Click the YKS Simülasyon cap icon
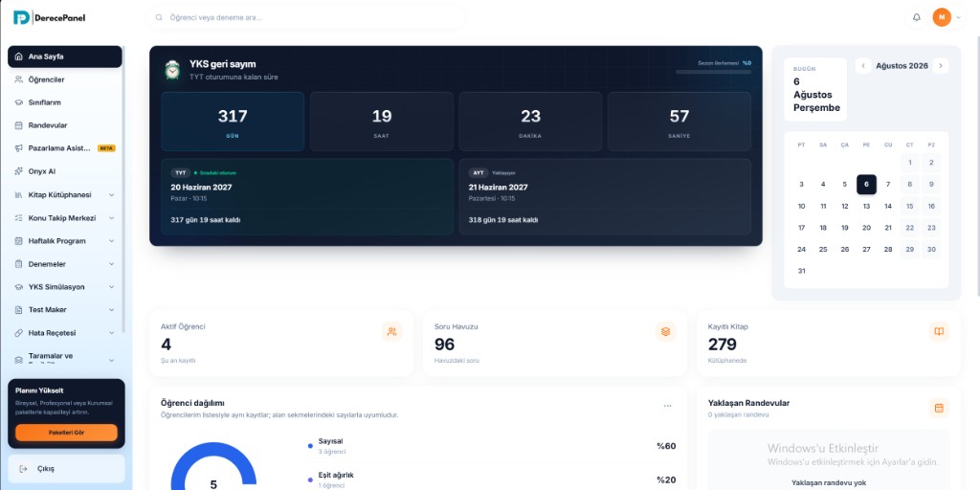 pos(19,287)
